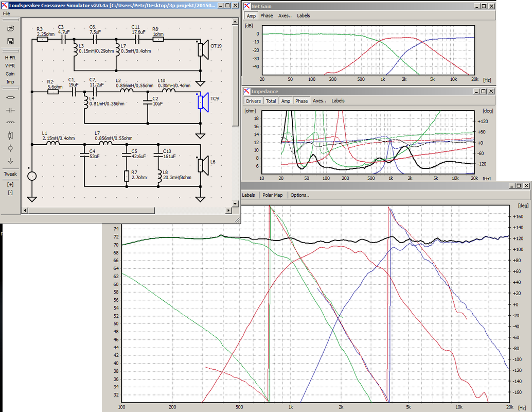Switch to Phase tab in Net Gain window
Screen dimensions: 532x412
[267, 15]
